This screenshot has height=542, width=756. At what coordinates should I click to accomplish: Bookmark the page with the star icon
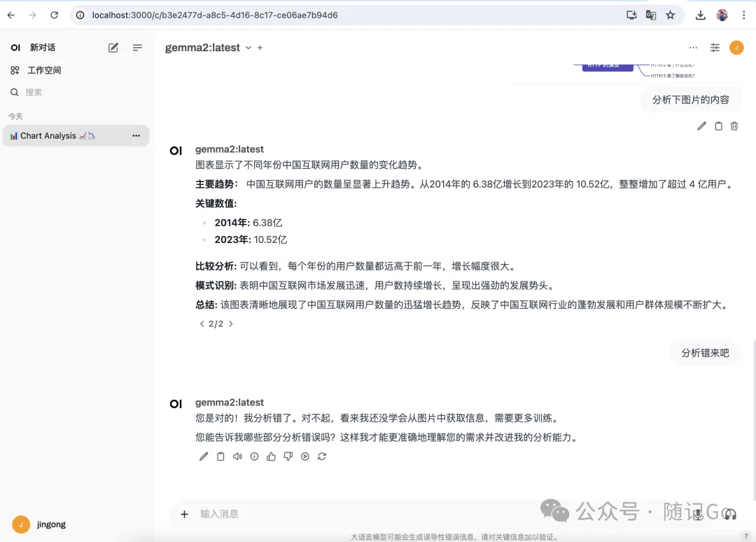(x=670, y=15)
